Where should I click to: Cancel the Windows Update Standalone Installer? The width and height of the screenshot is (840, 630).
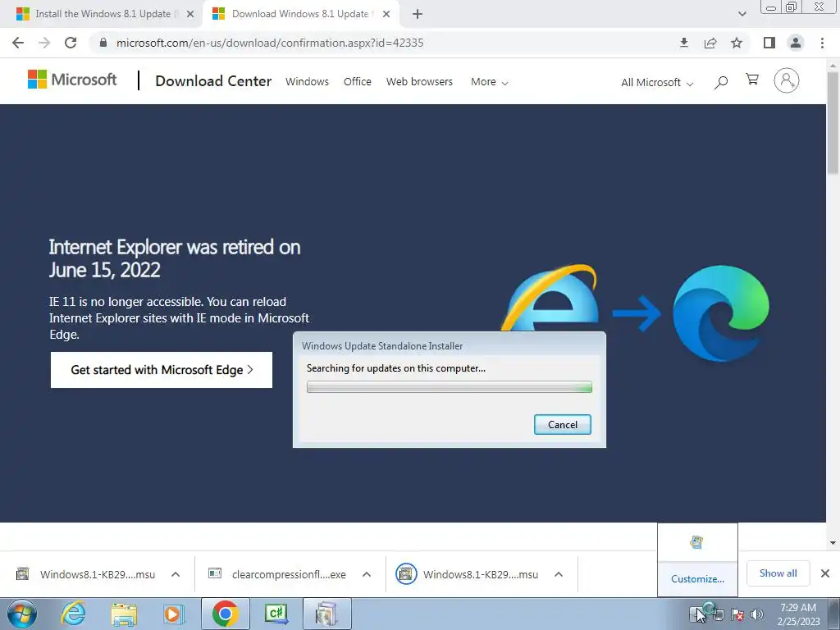(563, 424)
